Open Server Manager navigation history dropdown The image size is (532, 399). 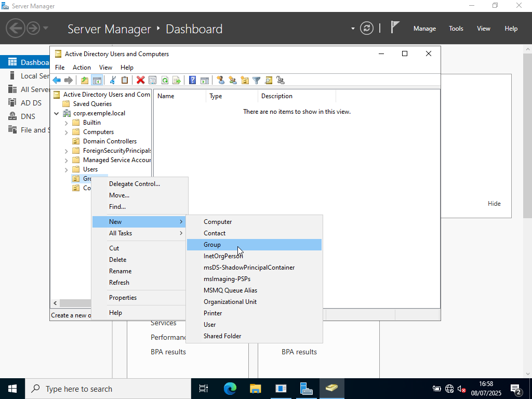pyautogui.click(x=46, y=28)
